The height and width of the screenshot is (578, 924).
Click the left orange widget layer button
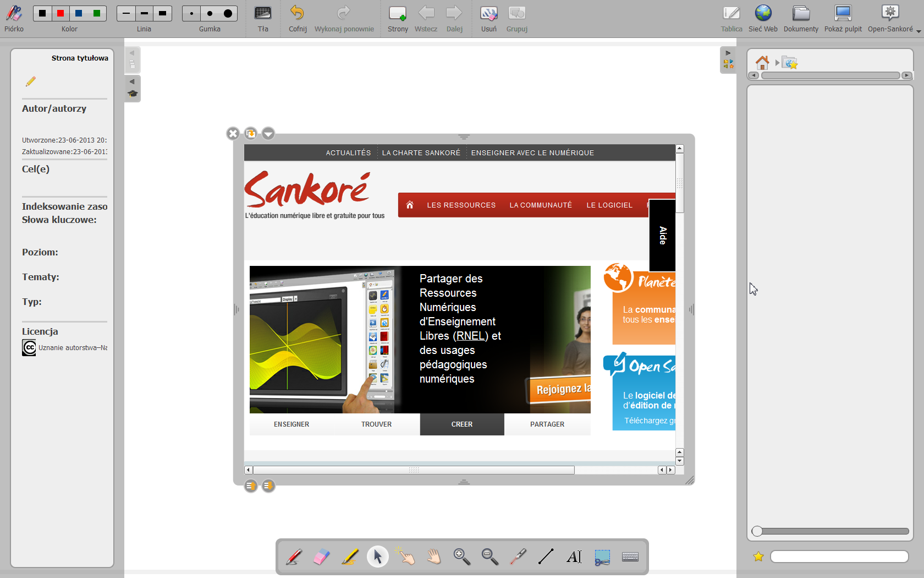(x=251, y=486)
